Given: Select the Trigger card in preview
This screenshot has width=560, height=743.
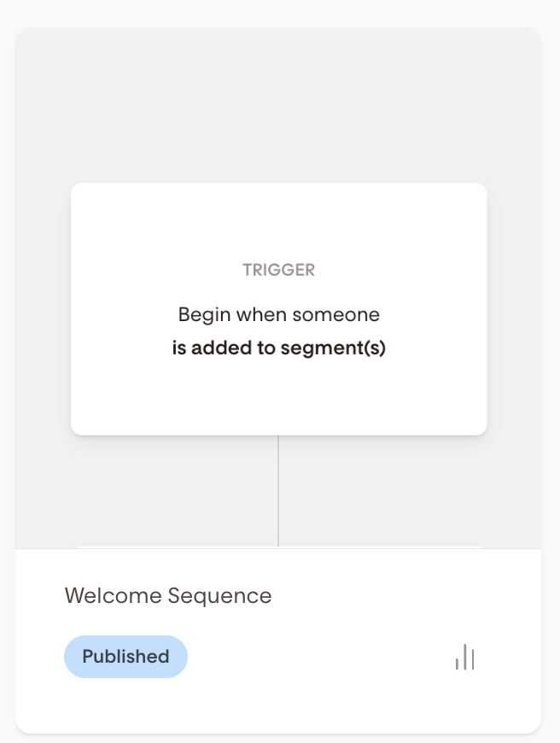Looking at the screenshot, I should [x=278, y=308].
